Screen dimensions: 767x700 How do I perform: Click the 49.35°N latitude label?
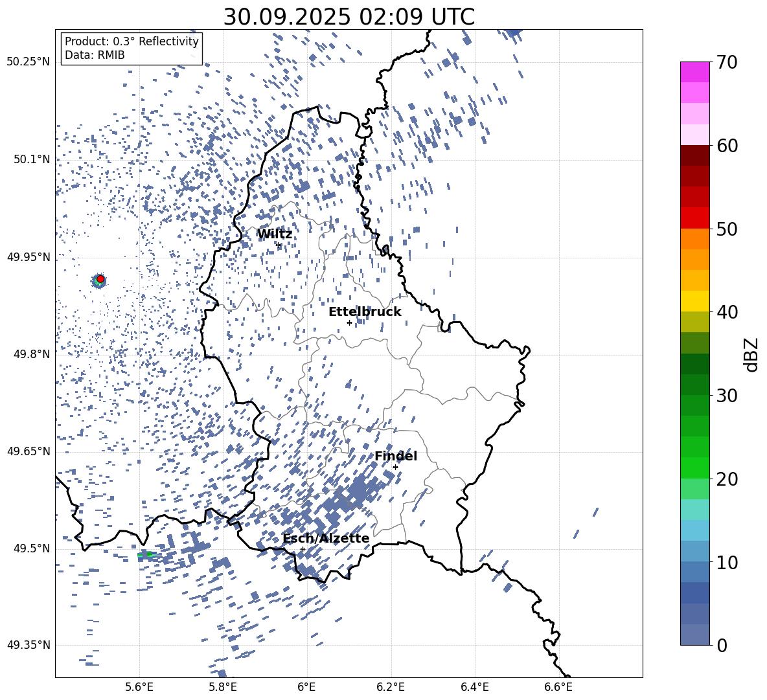click(x=29, y=645)
